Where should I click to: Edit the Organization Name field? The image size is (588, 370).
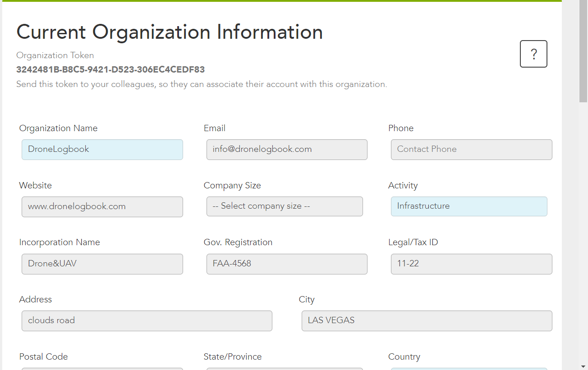click(102, 150)
